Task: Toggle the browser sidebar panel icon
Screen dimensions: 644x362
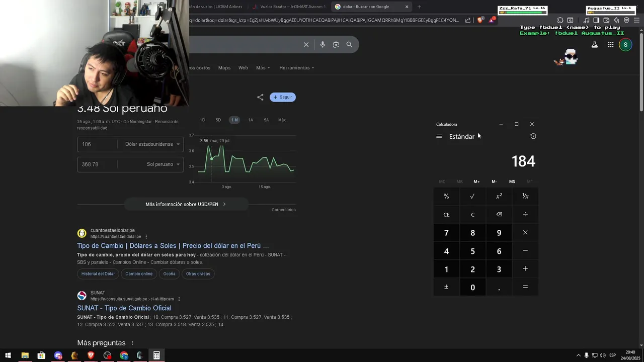Action: (x=596, y=20)
